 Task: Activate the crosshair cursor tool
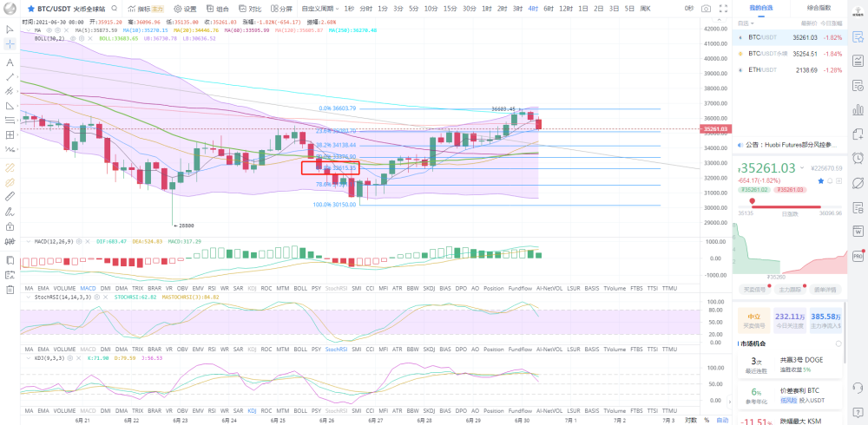(x=10, y=44)
